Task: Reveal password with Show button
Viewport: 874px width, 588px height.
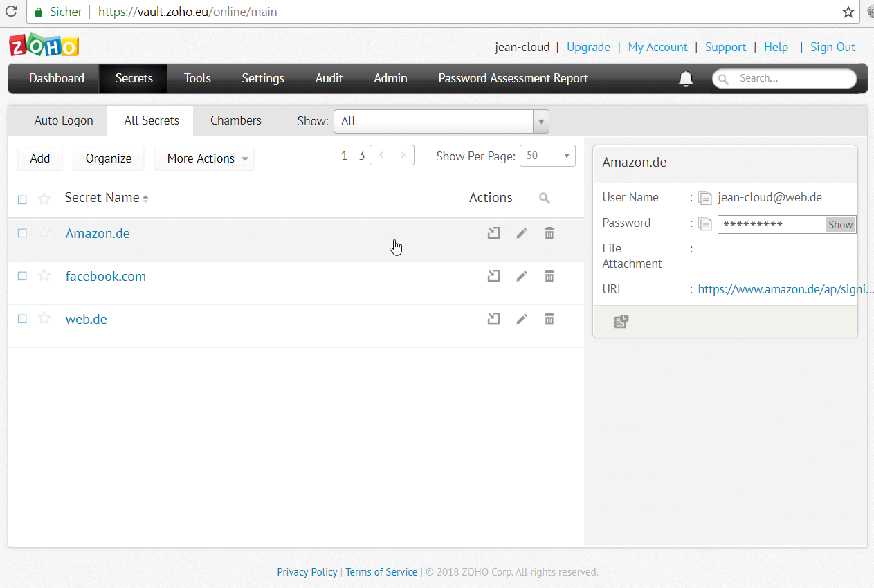Action: [840, 224]
